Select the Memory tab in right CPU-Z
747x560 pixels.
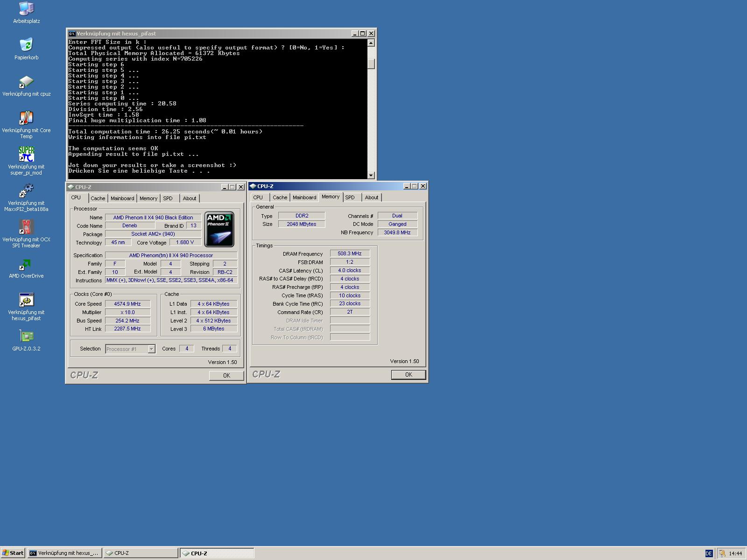click(x=331, y=196)
